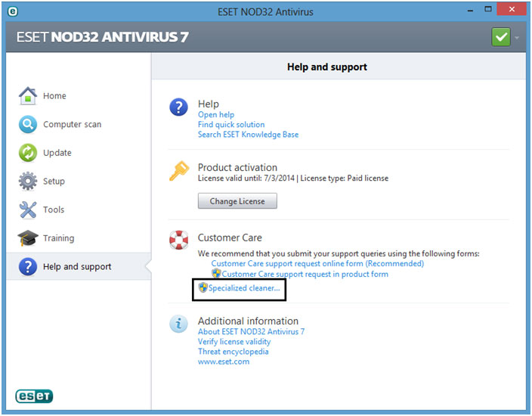
Task: Open the Training section
Action: (58, 238)
